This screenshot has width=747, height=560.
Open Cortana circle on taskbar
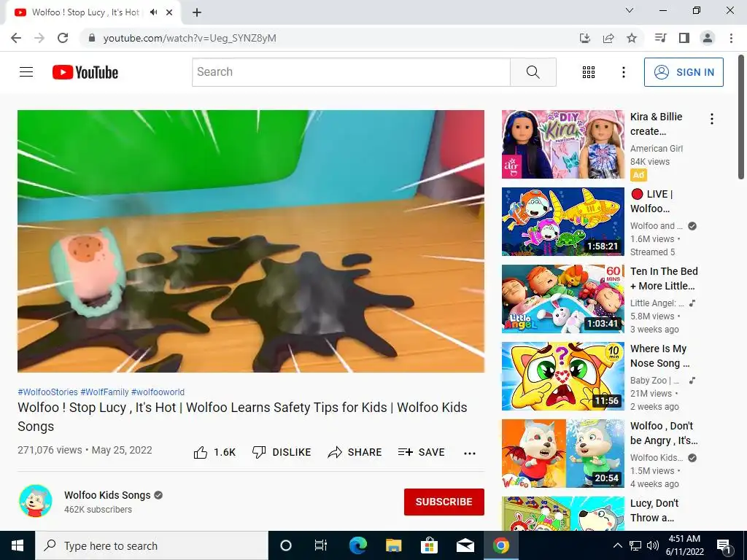tap(285, 545)
